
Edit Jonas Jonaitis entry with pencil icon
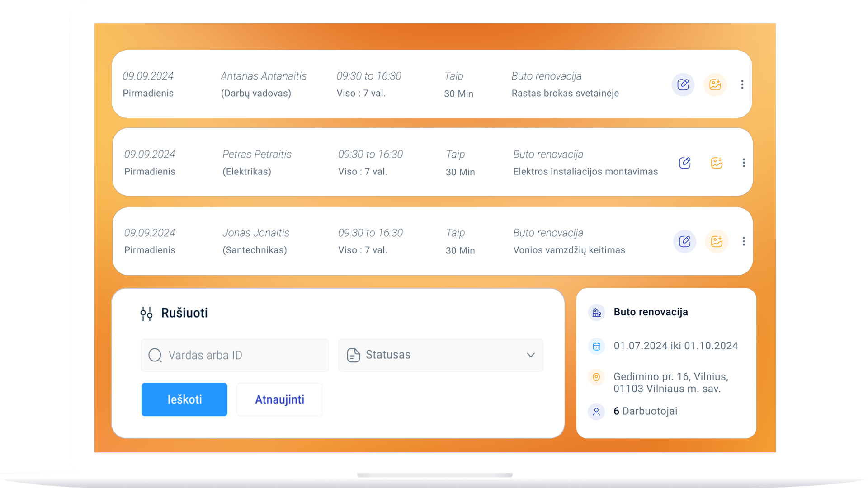tap(684, 241)
